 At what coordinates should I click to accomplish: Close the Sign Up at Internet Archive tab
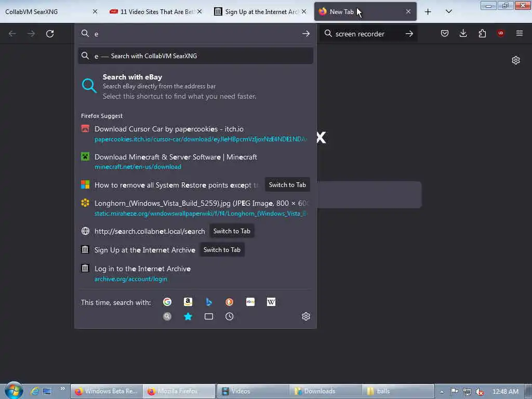coord(304,11)
